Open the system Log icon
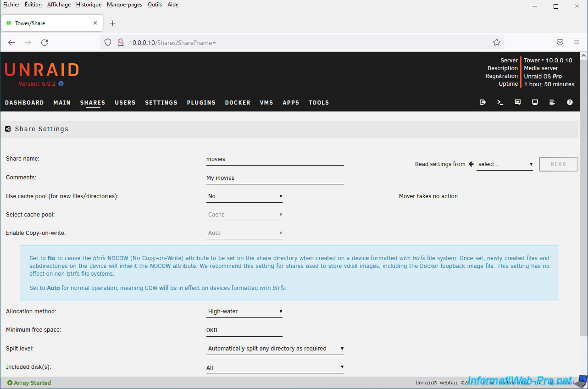The height and width of the screenshot is (389, 588). tap(552, 102)
